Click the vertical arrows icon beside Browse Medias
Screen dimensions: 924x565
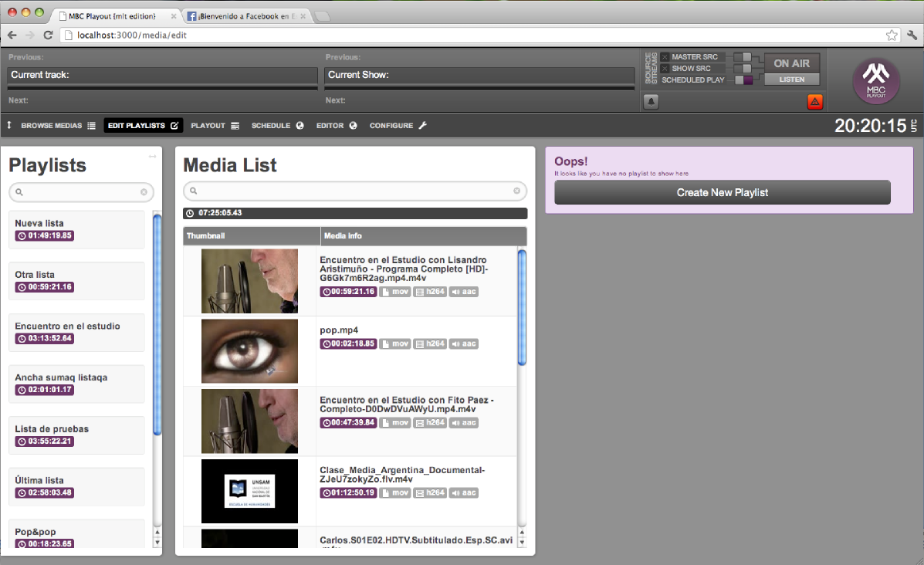pos(9,125)
